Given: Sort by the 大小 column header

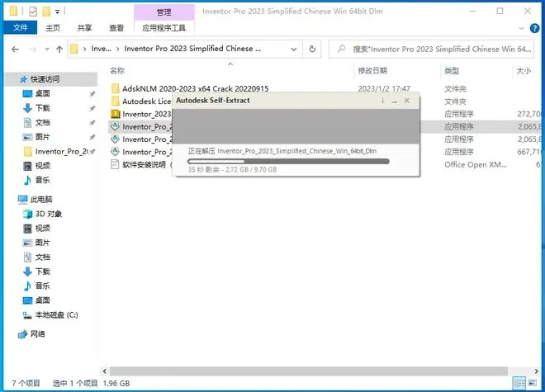Looking at the screenshot, I should pos(524,70).
